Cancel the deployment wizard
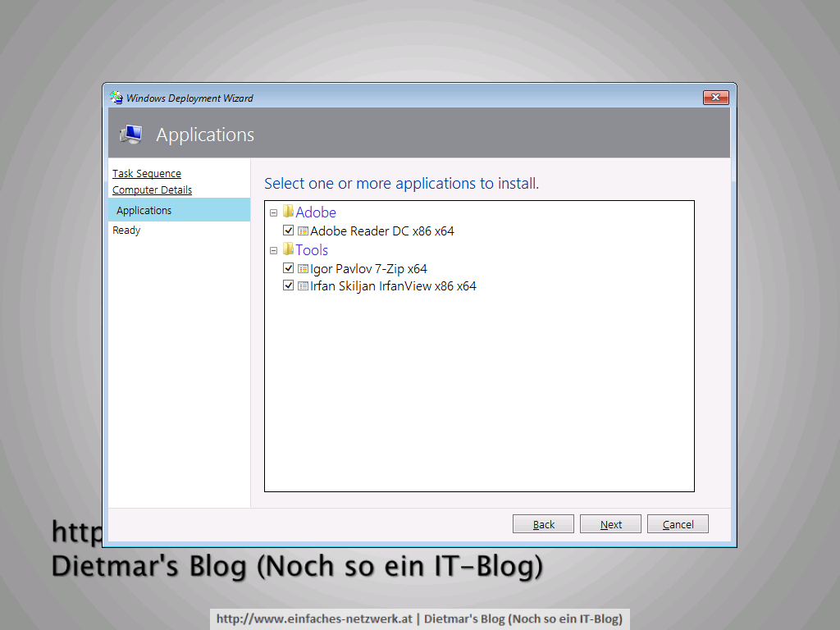 click(678, 524)
